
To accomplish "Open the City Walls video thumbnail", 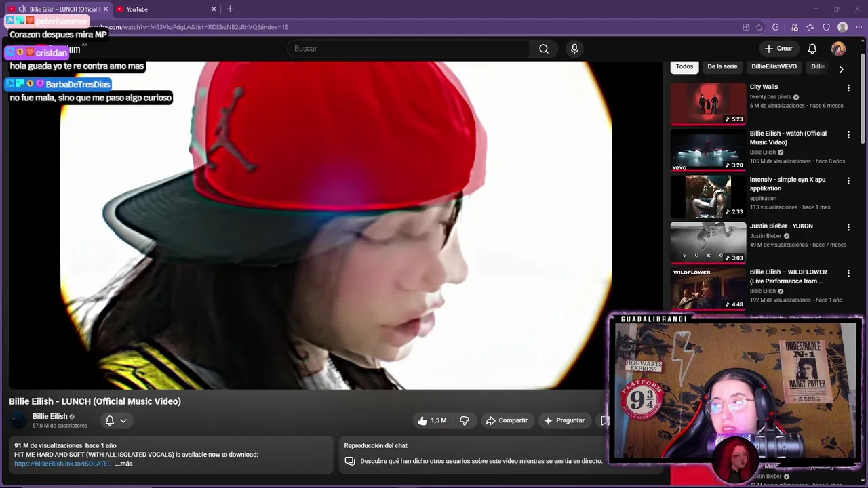I will pyautogui.click(x=708, y=104).
